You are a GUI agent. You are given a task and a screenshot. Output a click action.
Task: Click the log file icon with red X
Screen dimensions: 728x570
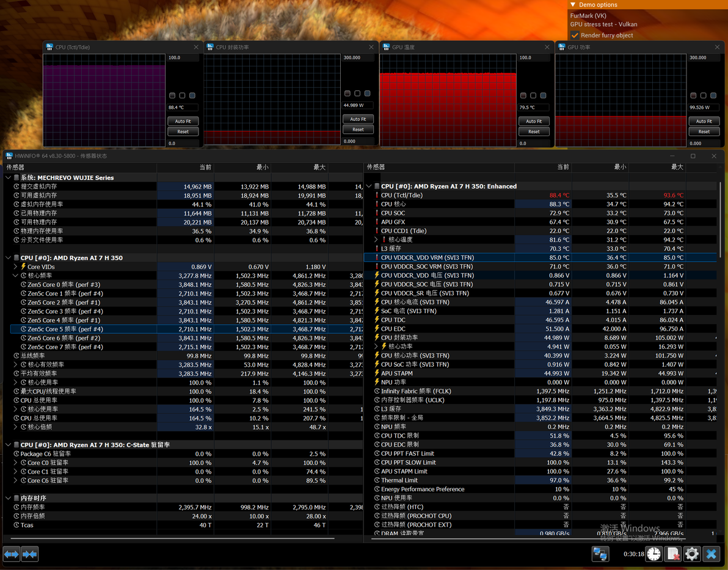673,554
